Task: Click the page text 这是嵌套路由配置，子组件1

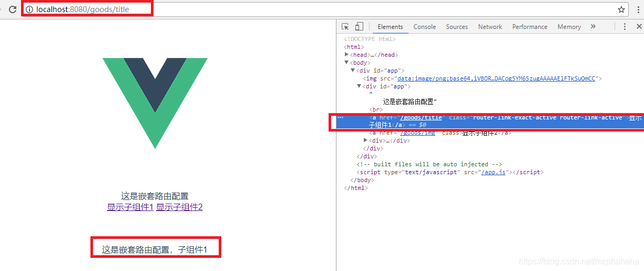Action: coord(155,250)
